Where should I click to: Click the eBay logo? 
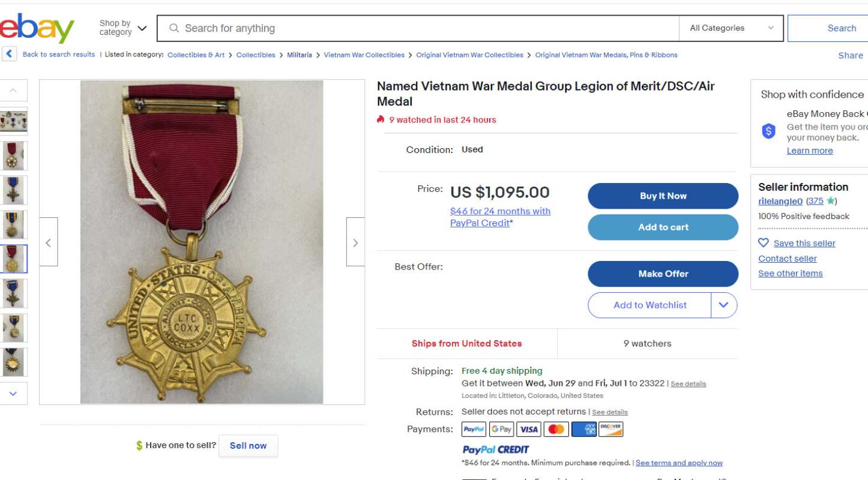pyautogui.click(x=37, y=29)
